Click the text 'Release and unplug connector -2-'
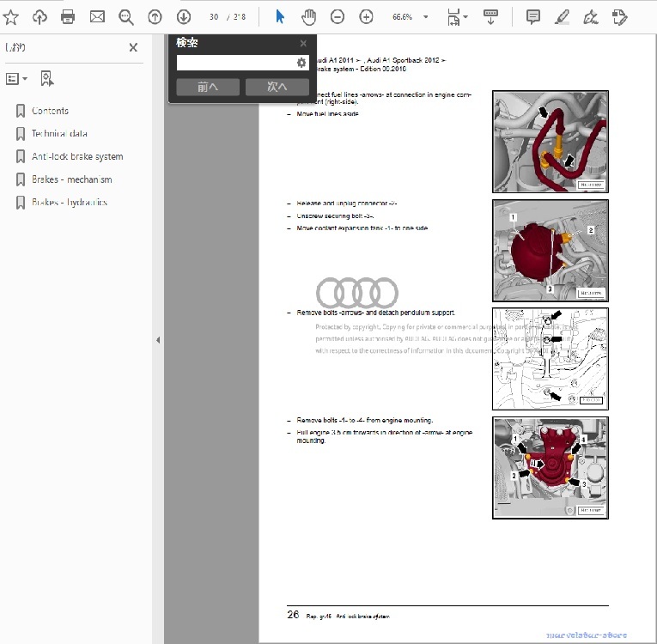 (x=346, y=204)
